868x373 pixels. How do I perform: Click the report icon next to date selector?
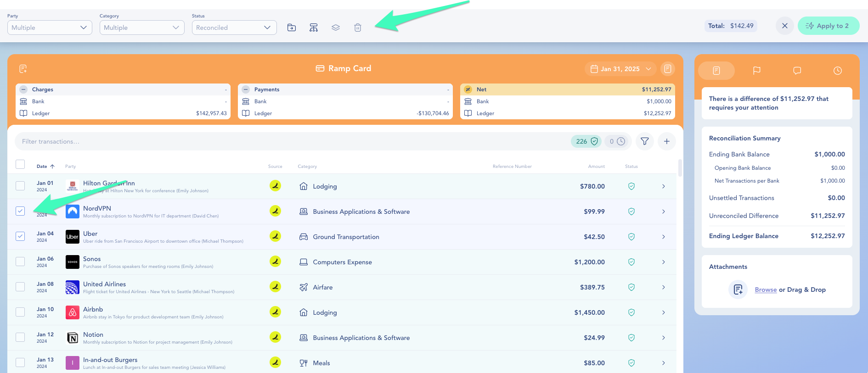[668, 69]
